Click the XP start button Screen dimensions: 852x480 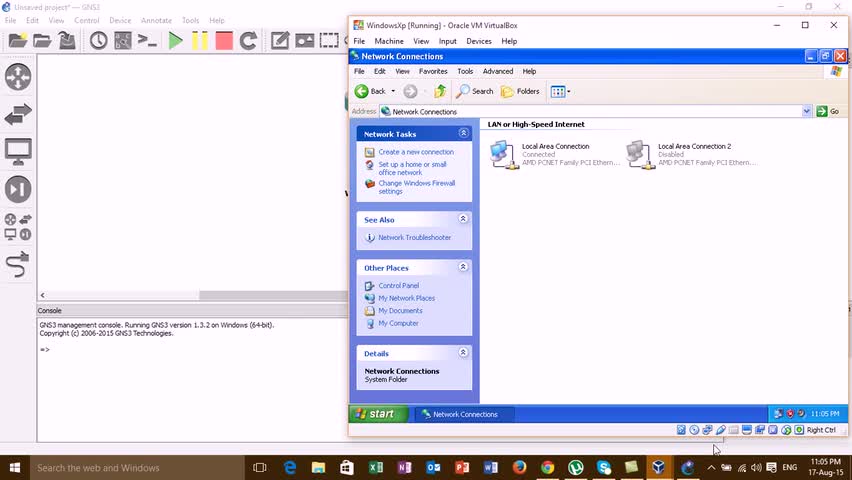point(378,414)
